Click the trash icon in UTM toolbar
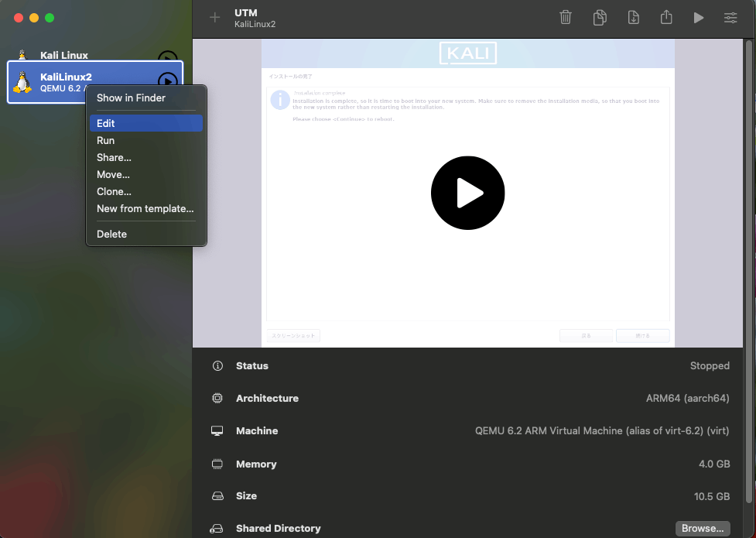Screen dimensions: 756x538 point(566,17)
